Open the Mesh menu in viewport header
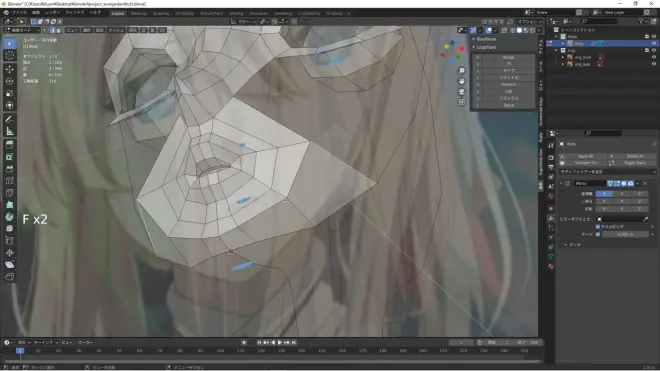 pyautogui.click(x=116, y=30)
